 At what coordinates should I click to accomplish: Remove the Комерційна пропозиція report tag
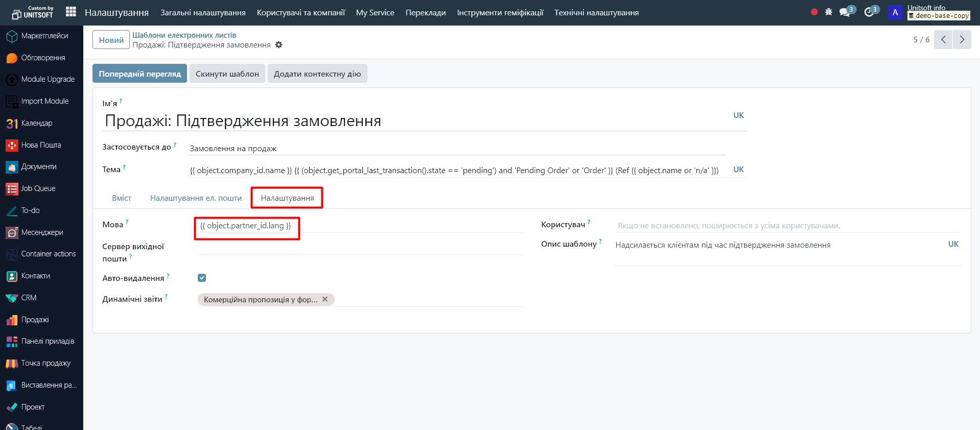(x=325, y=299)
